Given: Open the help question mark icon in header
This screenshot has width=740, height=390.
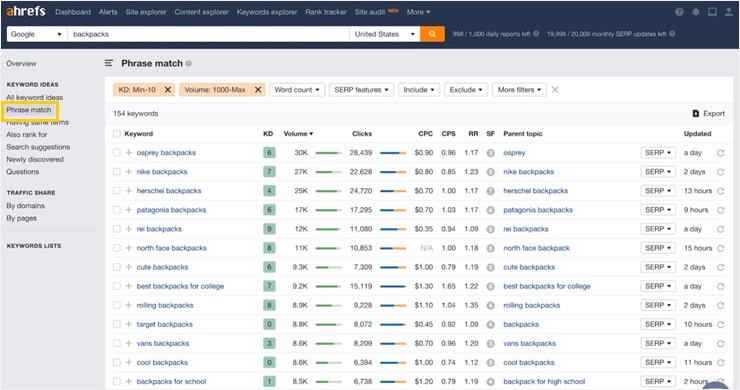Looking at the screenshot, I should point(679,12).
